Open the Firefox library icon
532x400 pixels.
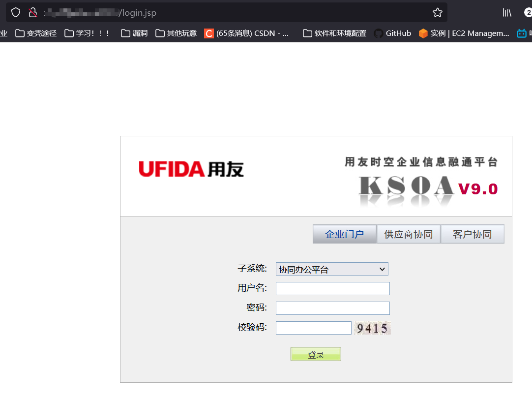click(x=507, y=12)
